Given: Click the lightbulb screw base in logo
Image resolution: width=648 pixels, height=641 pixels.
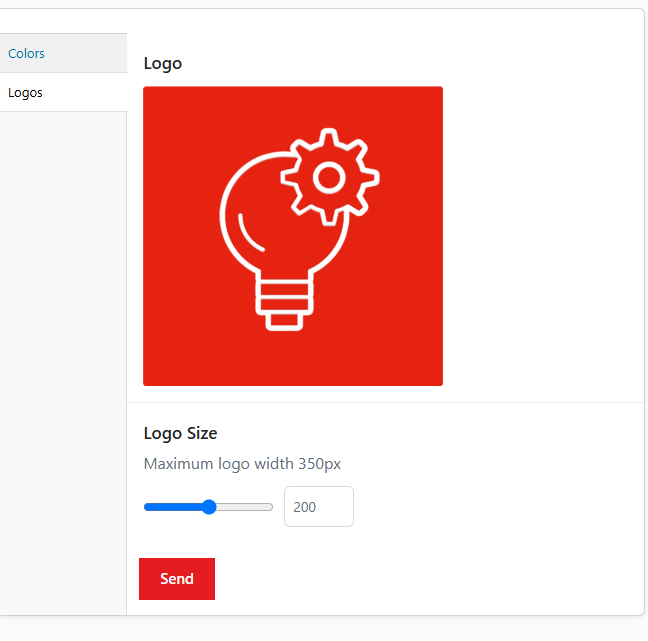Looking at the screenshot, I should [281, 302].
